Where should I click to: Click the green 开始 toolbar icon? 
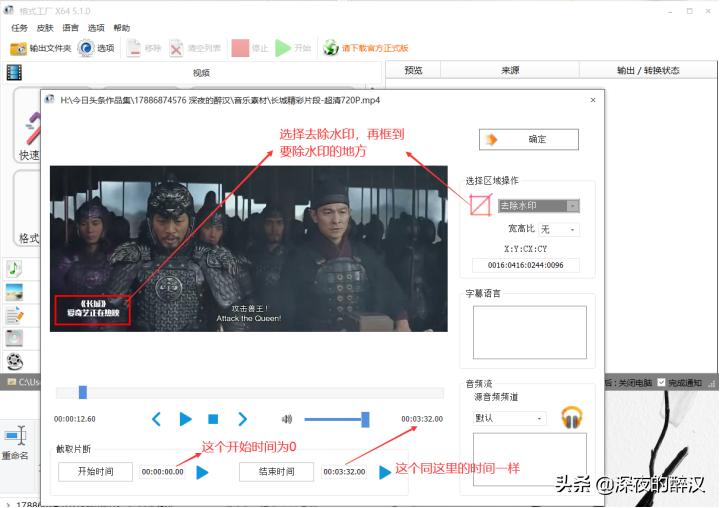click(x=283, y=48)
